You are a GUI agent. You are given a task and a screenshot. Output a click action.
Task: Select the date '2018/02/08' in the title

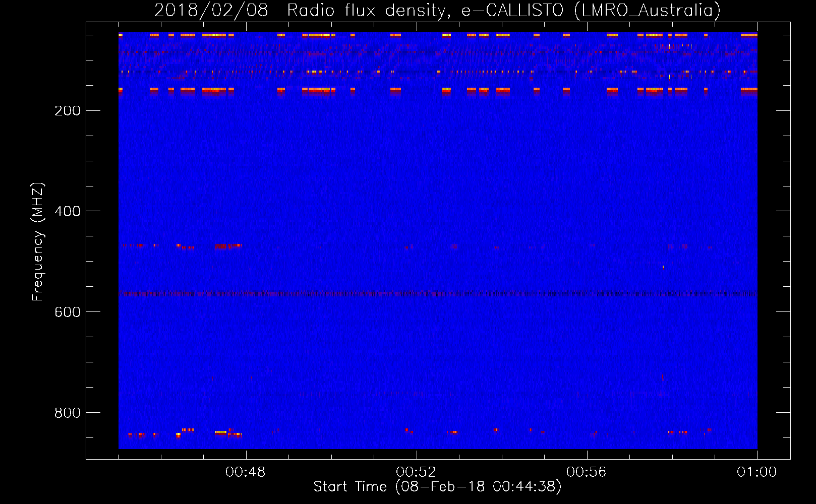[x=211, y=11]
